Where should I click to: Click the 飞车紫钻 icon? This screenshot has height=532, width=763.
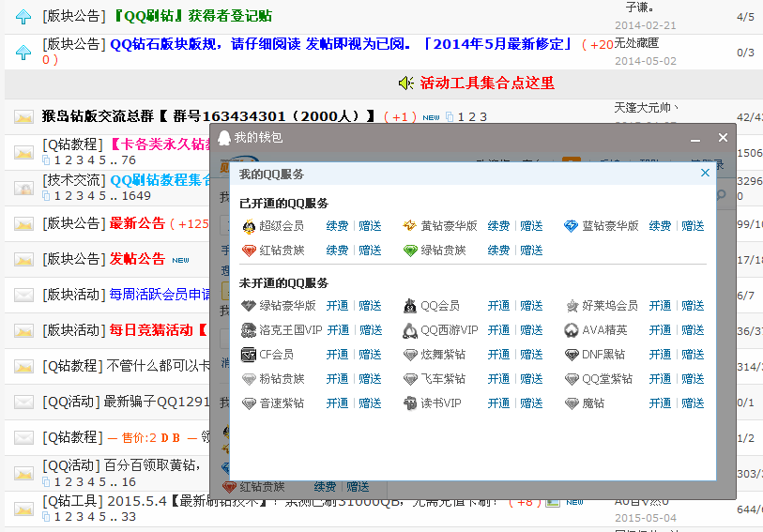tap(410, 379)
